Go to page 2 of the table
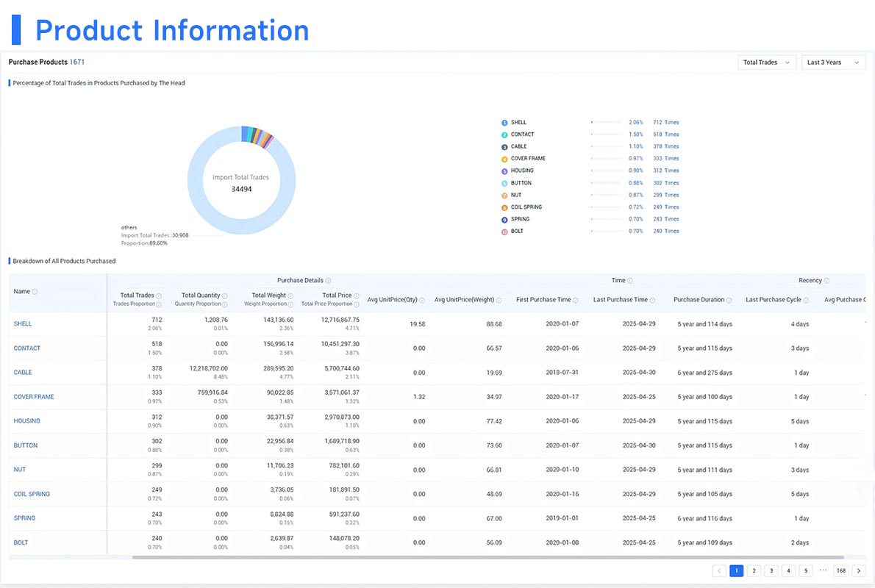Image resolution: width=875 pixels, height=588 pixels. [754, 570]
